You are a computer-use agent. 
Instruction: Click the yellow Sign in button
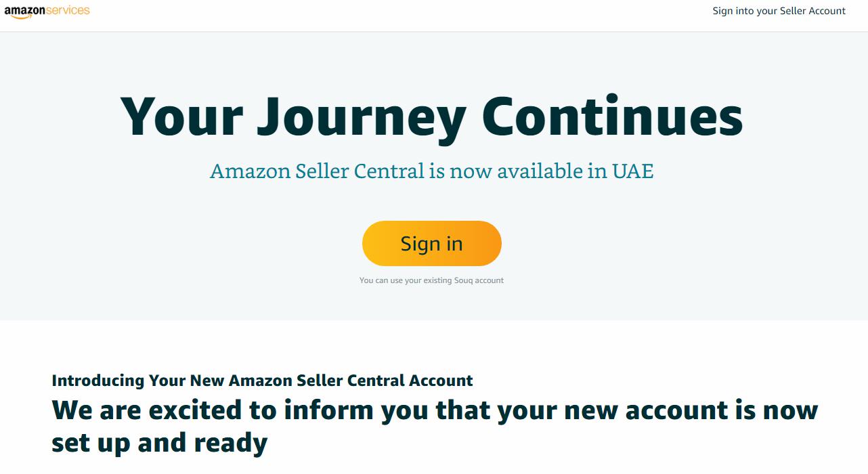tap(431, 243)
